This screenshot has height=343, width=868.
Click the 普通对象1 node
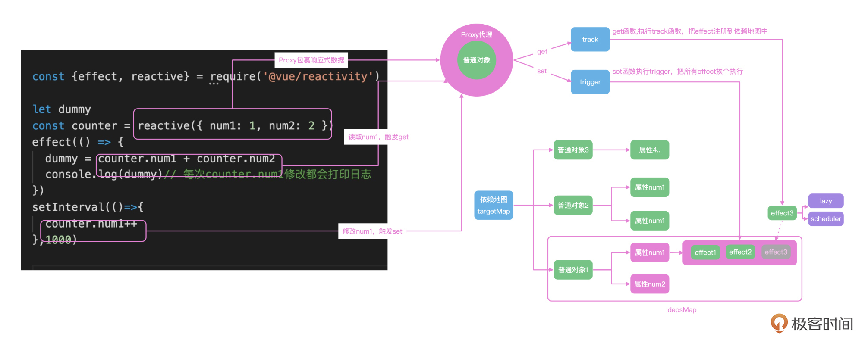573,270
